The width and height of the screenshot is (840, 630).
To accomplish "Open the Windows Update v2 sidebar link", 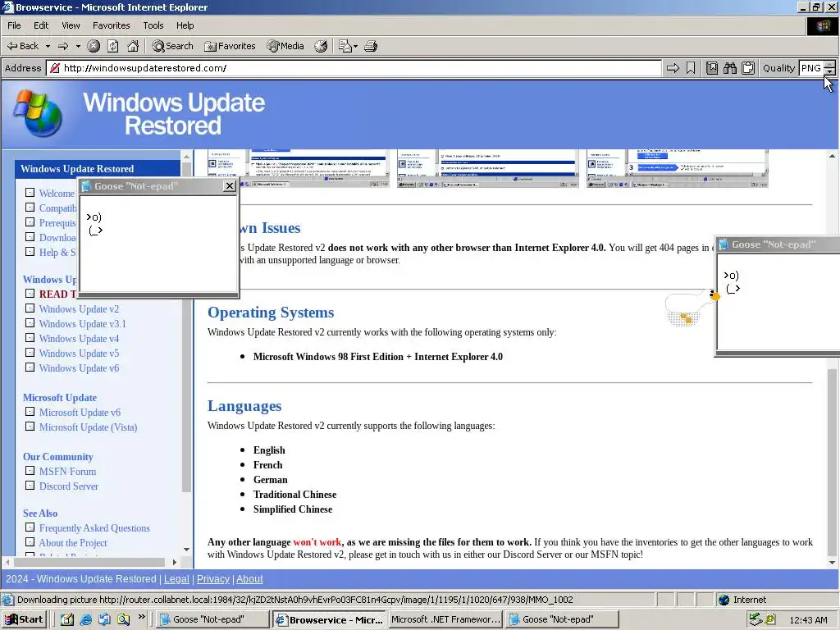I will [x=79, y=309].
